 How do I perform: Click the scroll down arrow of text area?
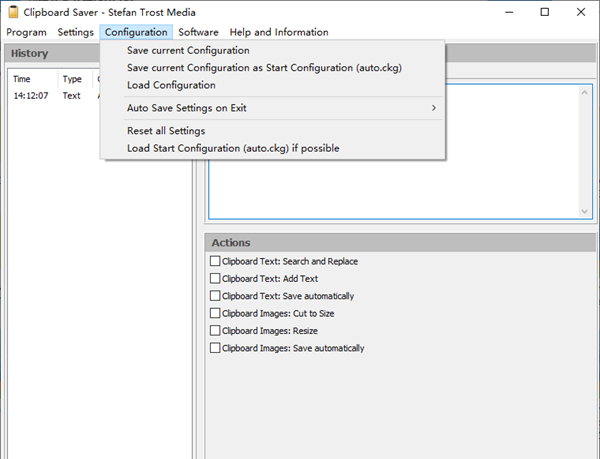(x=585, y=211)
